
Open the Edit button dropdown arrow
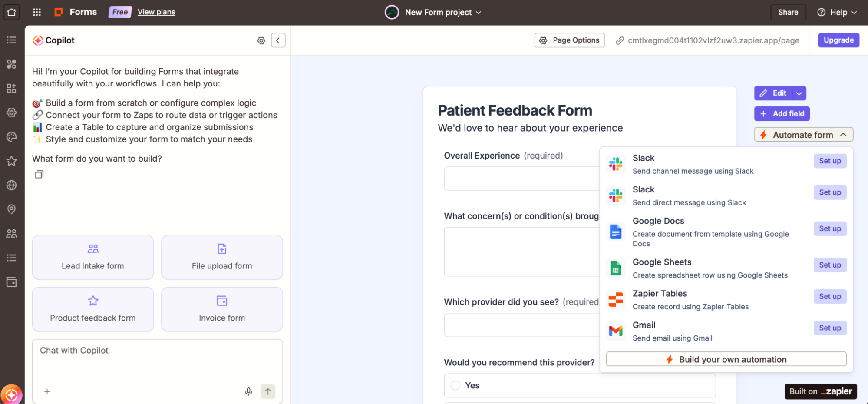pyautogui.click(x=799, y=93)
